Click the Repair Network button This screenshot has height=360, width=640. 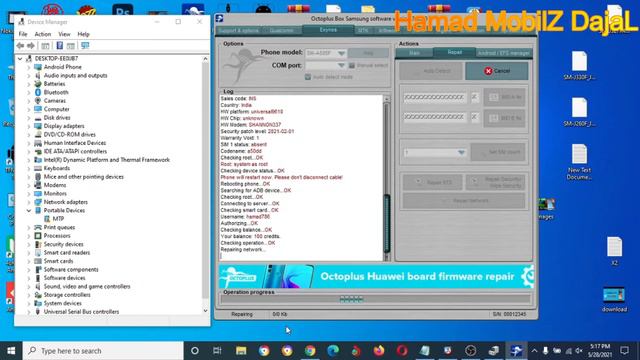464,201
